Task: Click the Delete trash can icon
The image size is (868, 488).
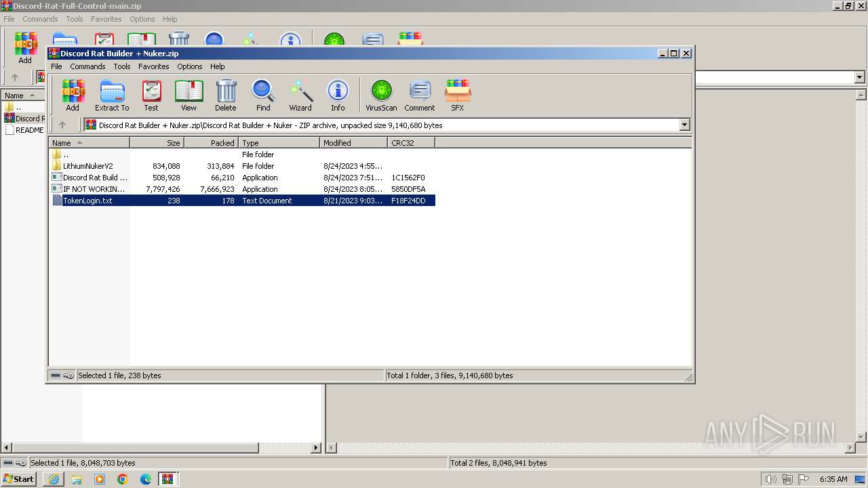Action: 226,95
